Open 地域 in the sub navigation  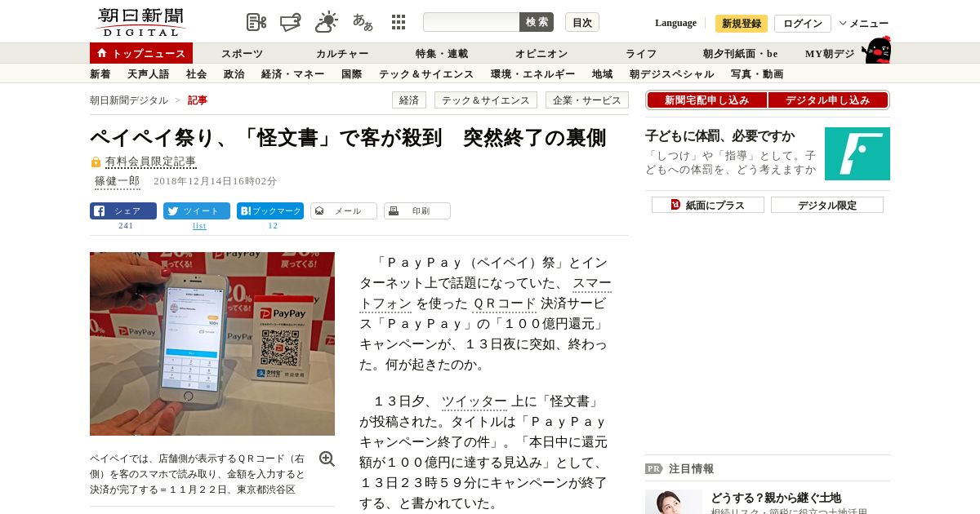tap(603, 74)
